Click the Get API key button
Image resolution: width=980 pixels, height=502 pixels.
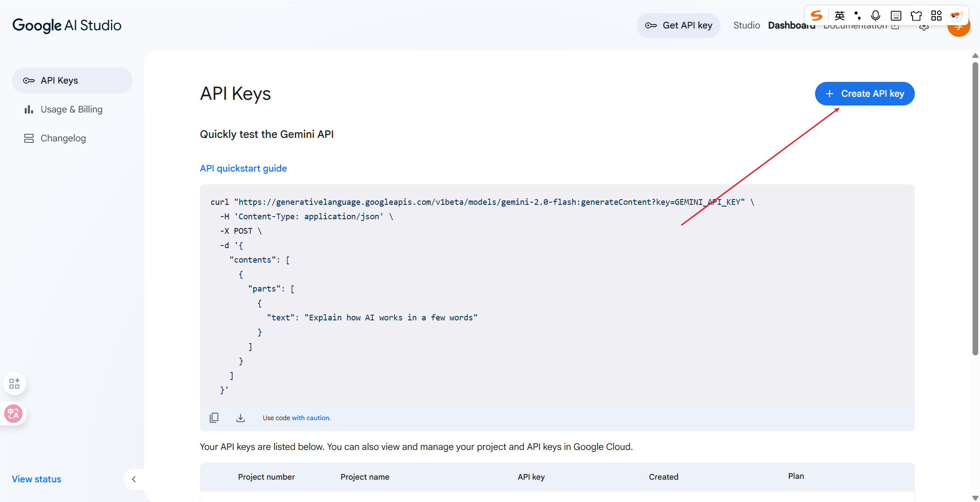click(679, 25)
